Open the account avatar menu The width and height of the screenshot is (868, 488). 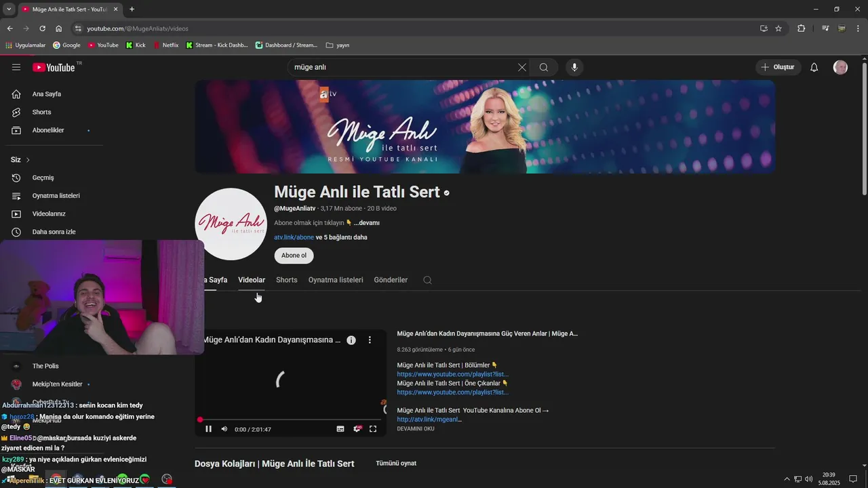point(840,67)
